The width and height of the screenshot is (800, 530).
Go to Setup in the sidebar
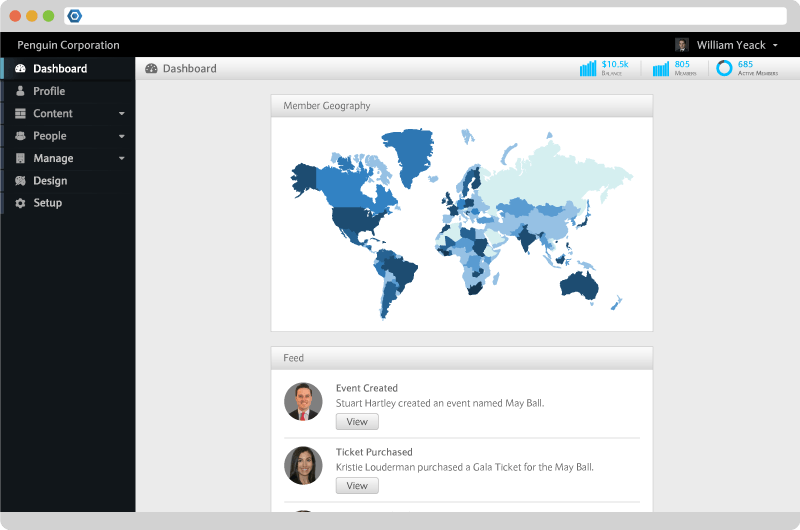pyautogui.click(x=67, y=203)
